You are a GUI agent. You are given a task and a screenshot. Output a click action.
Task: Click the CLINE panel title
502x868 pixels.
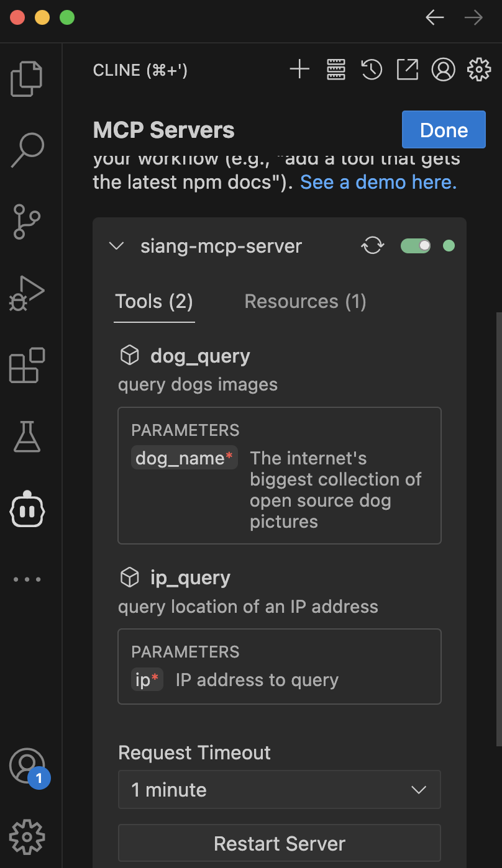(x=140, y=70)
